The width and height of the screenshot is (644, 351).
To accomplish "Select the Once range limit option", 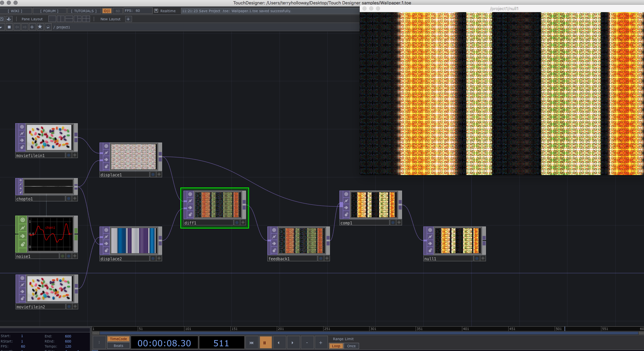I will [x=351, y=346].
